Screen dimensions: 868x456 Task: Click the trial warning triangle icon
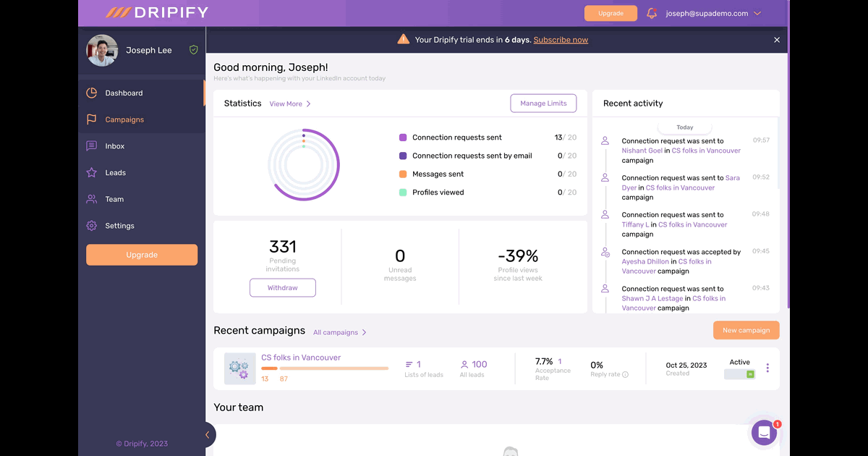pos(403,39)
